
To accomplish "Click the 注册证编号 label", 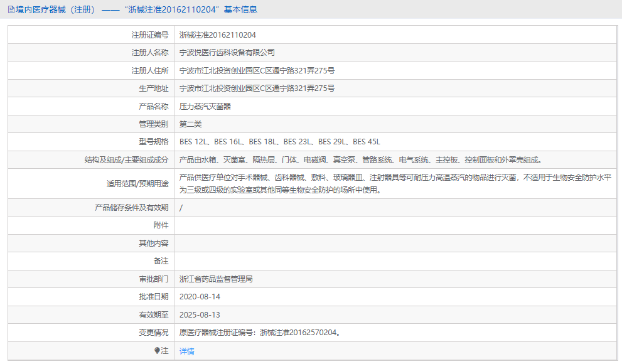I will click(150, 35).
